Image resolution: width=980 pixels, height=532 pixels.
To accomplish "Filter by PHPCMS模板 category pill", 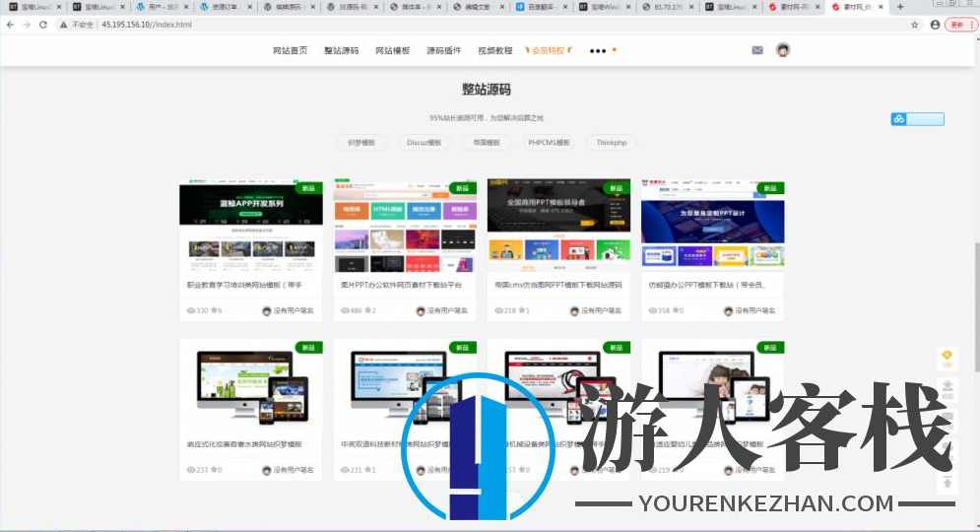I will 549,143.
